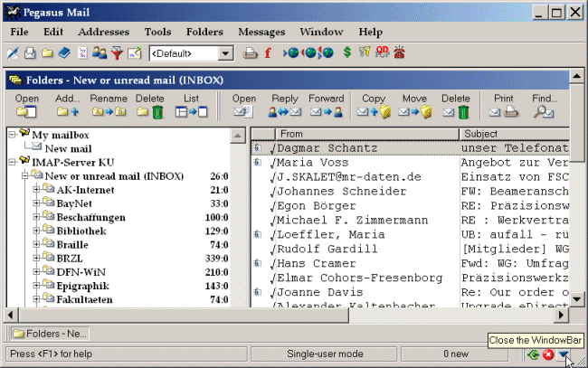
Task: Click the notepad with pencil toolbar icon
Action: [134, 53]
